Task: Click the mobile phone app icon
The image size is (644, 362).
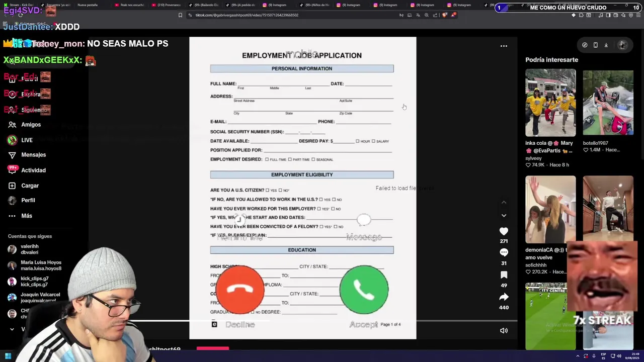Action: point(595,45)
